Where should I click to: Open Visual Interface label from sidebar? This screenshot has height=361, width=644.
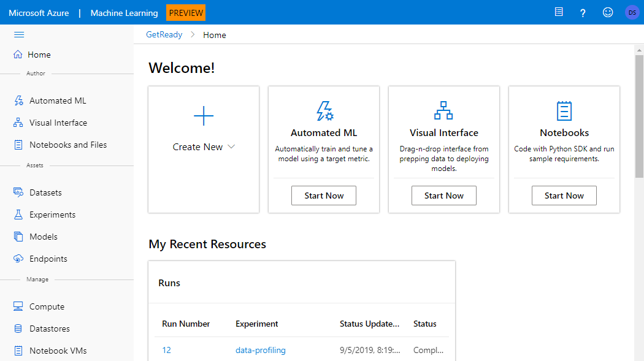click(58, 123)
